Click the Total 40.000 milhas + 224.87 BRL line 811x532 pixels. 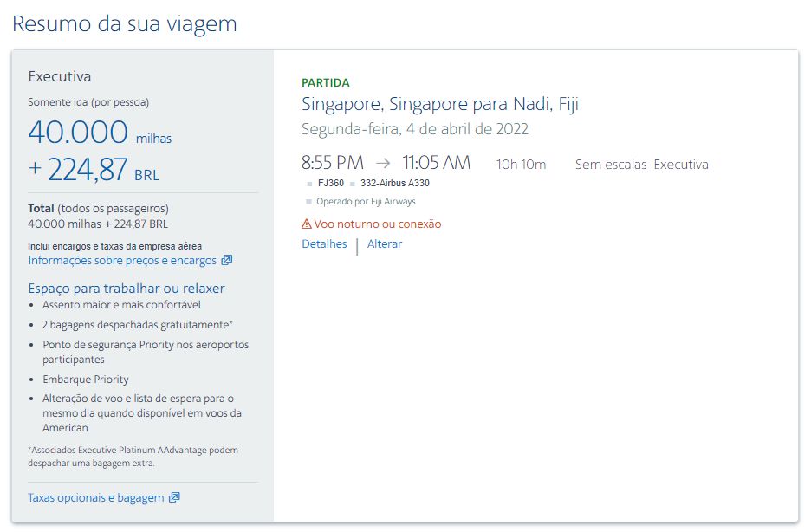click(x=98, y=224)
